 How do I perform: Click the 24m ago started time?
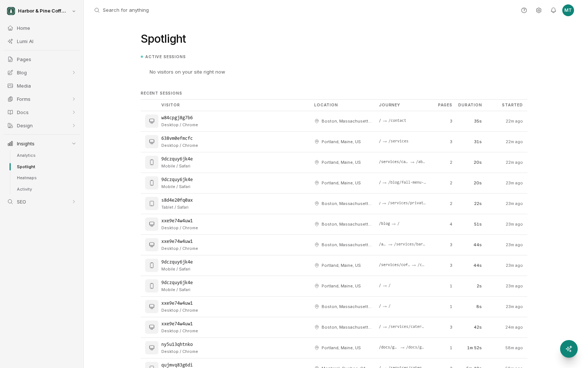pyautogui.click(x=514, y=327)
